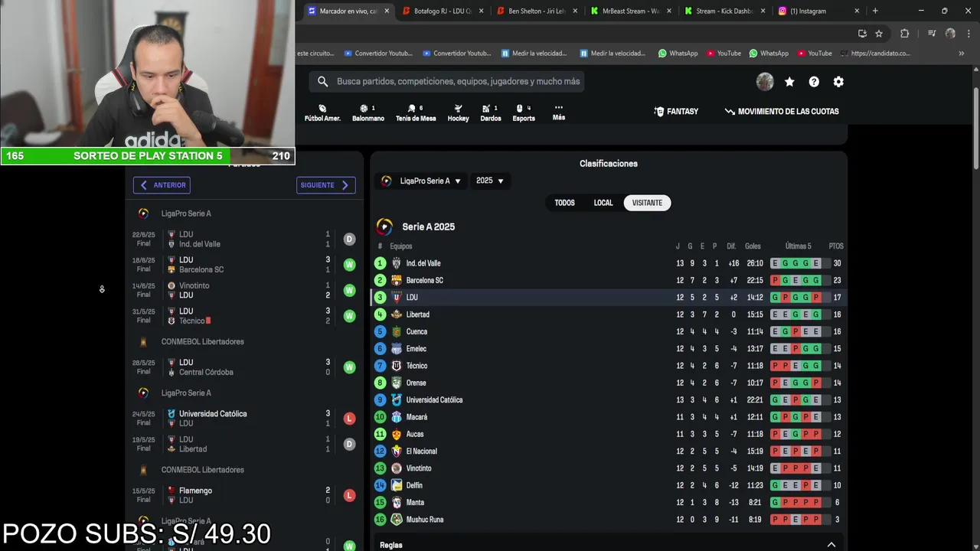Open the Balonmano sport icon
This screenshot has width=980, height=551.
coord(368,113)
